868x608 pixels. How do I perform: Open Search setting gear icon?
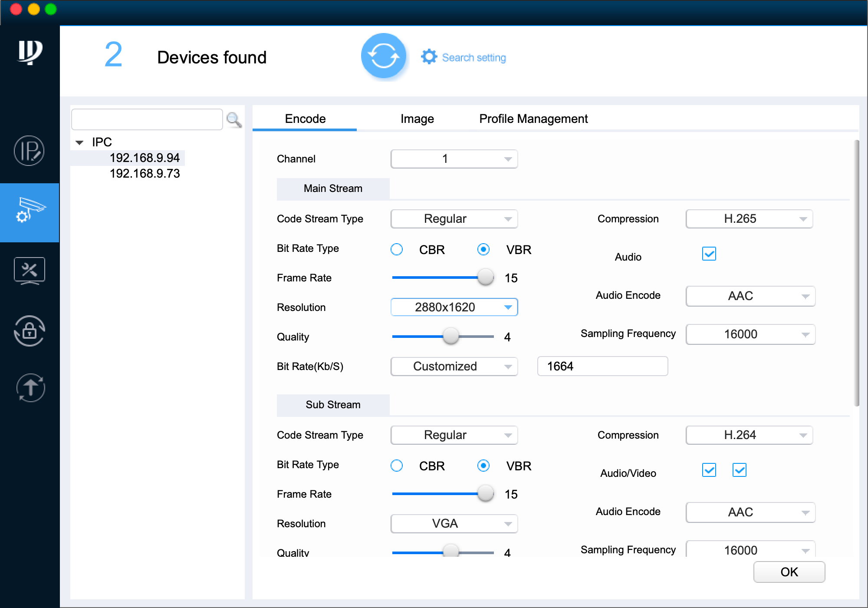(429, 57)
